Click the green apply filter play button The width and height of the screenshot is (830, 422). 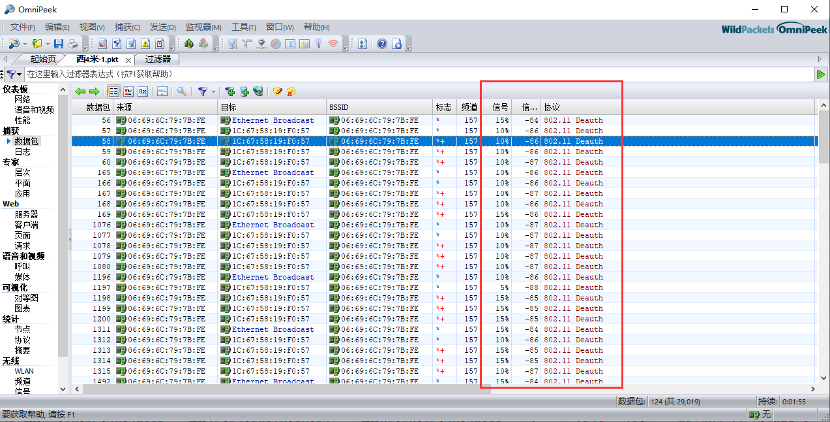[820, 75]
